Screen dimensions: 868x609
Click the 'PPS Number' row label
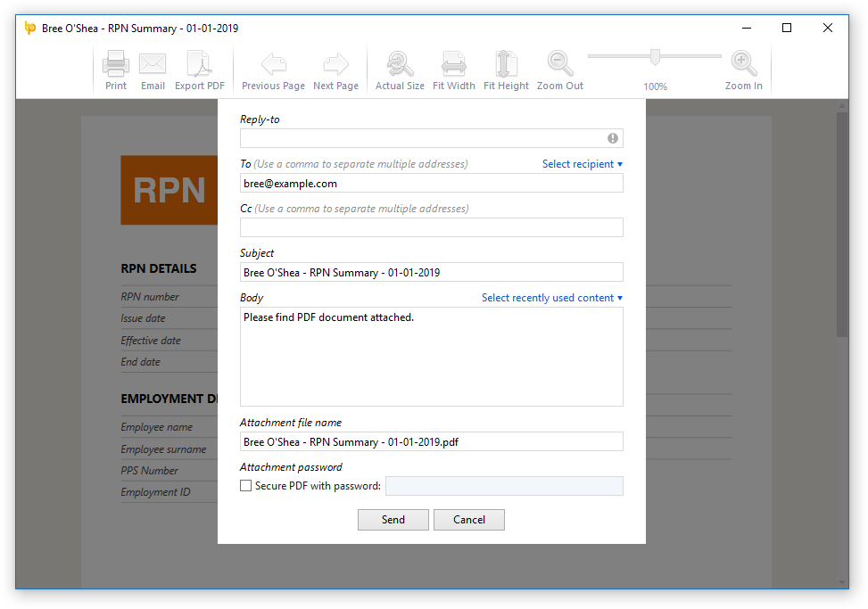(150, 470)
